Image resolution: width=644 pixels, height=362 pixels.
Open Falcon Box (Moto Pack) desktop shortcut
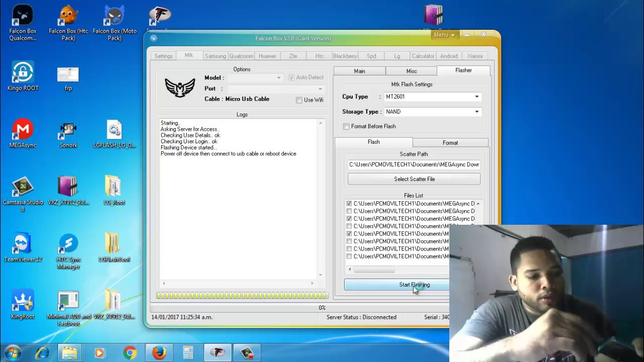(x=114, y=23)
